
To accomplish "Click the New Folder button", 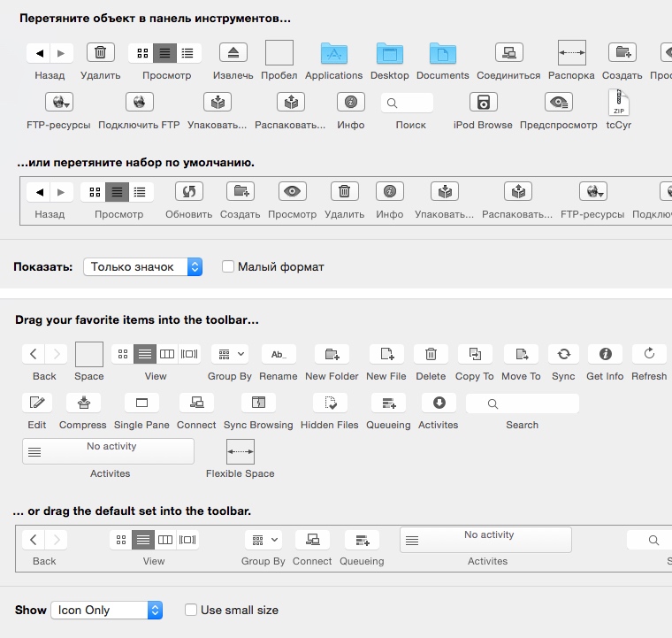I will pos(332,354).
